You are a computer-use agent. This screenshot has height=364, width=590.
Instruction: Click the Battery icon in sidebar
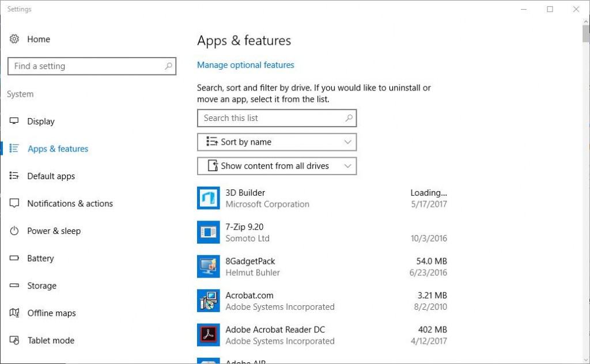pos(14,258)
